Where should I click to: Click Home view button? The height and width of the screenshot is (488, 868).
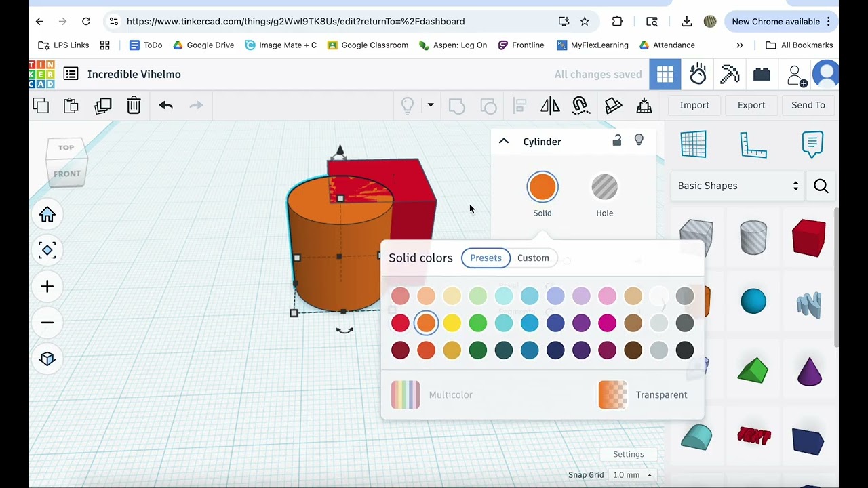pyautogui.click(x=47, y=215)
